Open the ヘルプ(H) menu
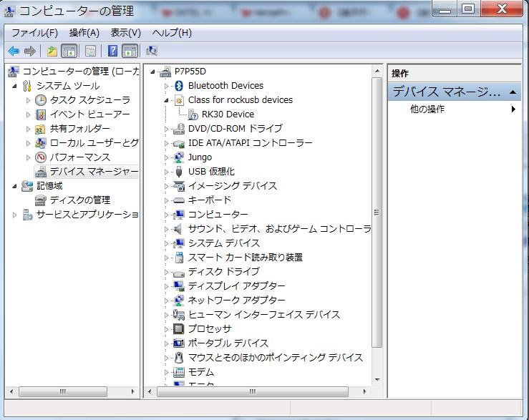Screen dimensions: 529x420 pos(172,33)
